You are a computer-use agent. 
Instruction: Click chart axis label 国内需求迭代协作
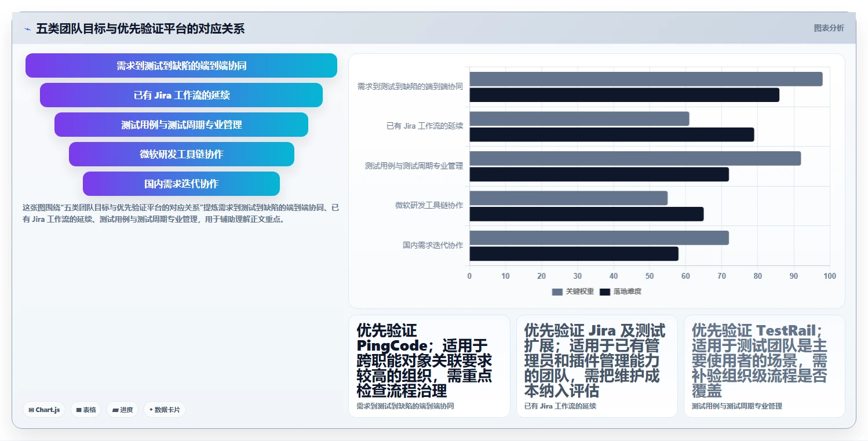[433, 245]
